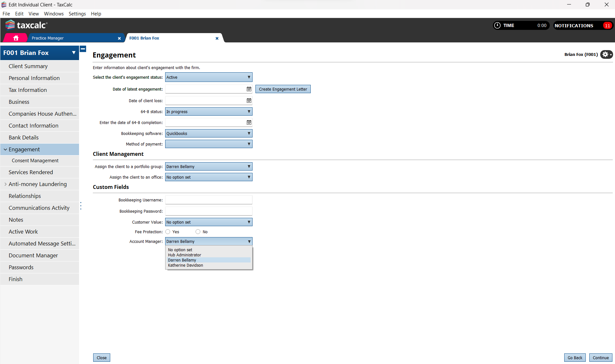Image resolution: width=615 pixels, height=364 pixels.
Task: Open calendar for 64-8 completion date
Action: pos(249,122)
